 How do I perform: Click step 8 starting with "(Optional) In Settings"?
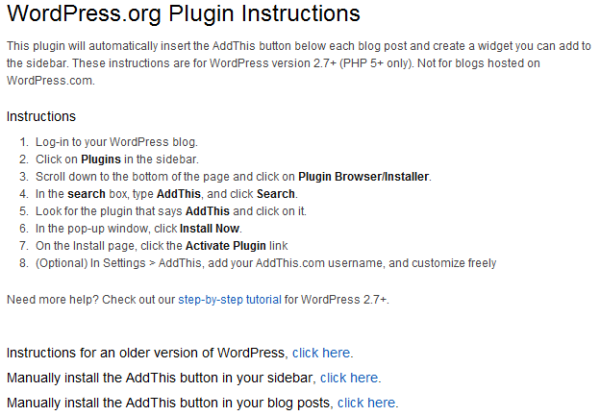(266, 263)
